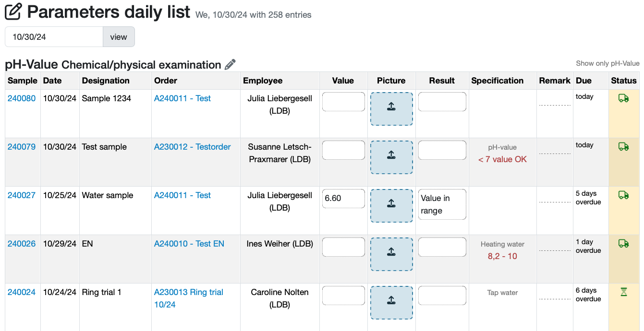Open order A240010 - Test EN
Viewport: 644px width, 331px height.
189,244
